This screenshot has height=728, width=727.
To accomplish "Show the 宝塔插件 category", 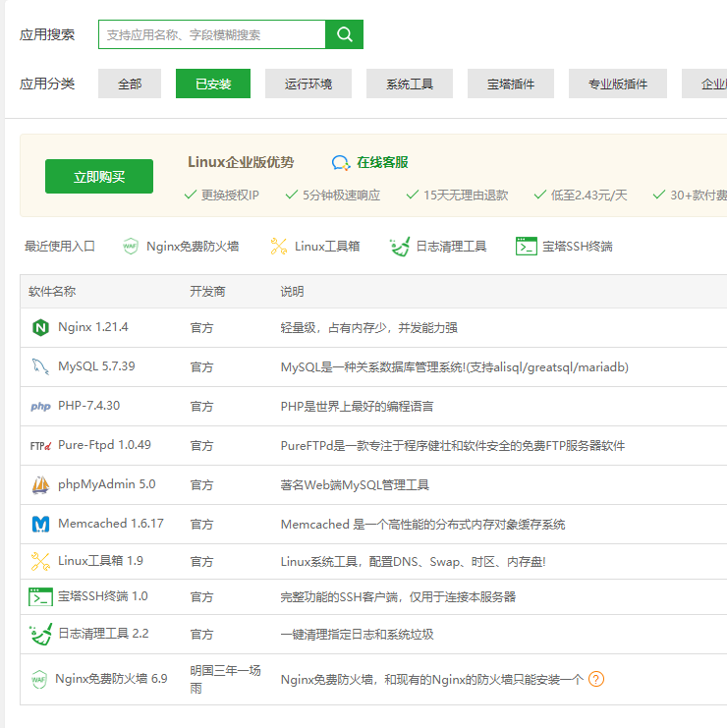I will 511,84.
